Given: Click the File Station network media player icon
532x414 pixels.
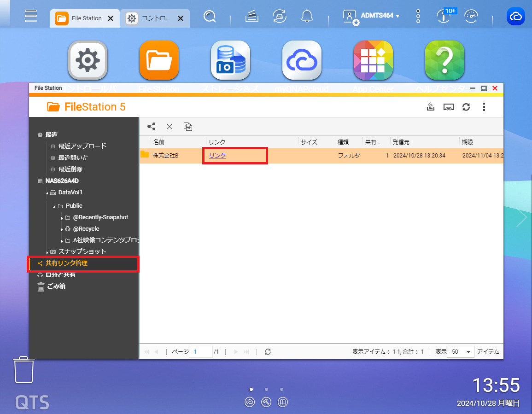Looking at the screenshot, I should coord(431,107).
